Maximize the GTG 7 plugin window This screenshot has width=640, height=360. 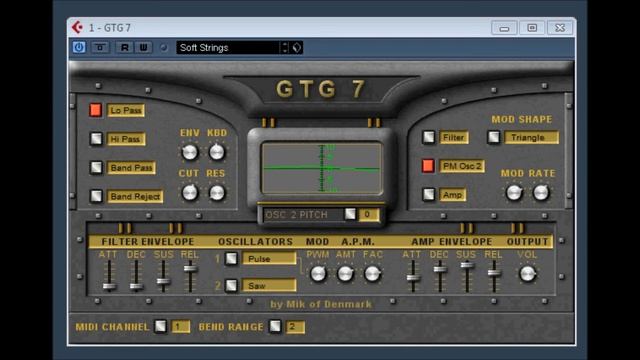pyautogui.click(x=532, y=28)
